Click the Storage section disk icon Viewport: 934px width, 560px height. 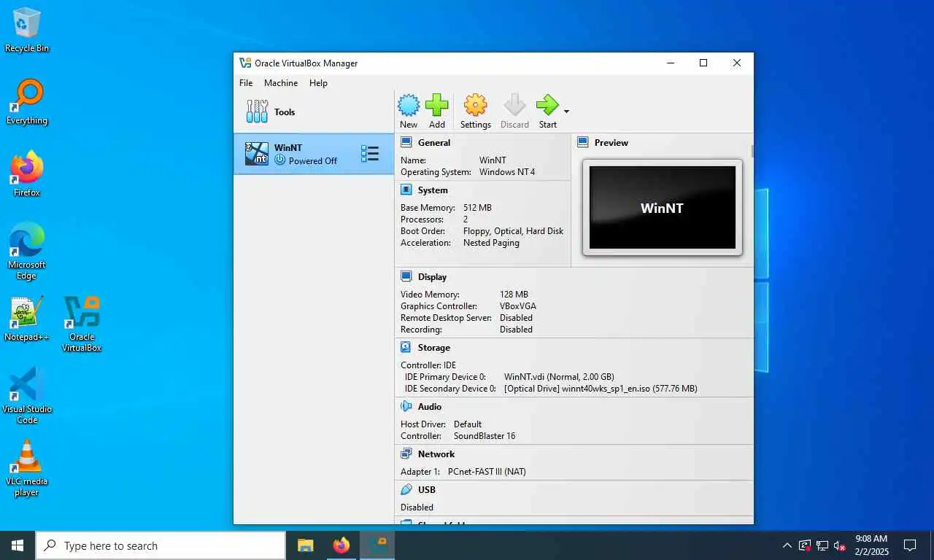406,347
